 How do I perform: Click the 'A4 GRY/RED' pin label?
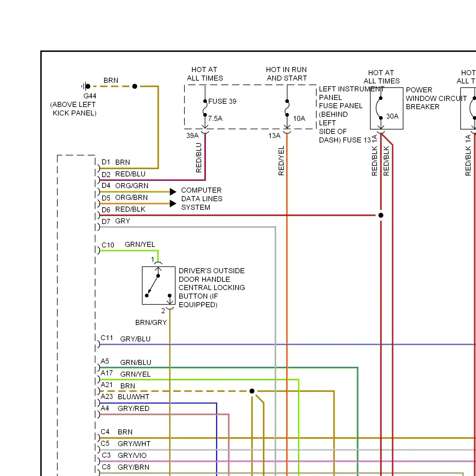click(x=125, y=408)
